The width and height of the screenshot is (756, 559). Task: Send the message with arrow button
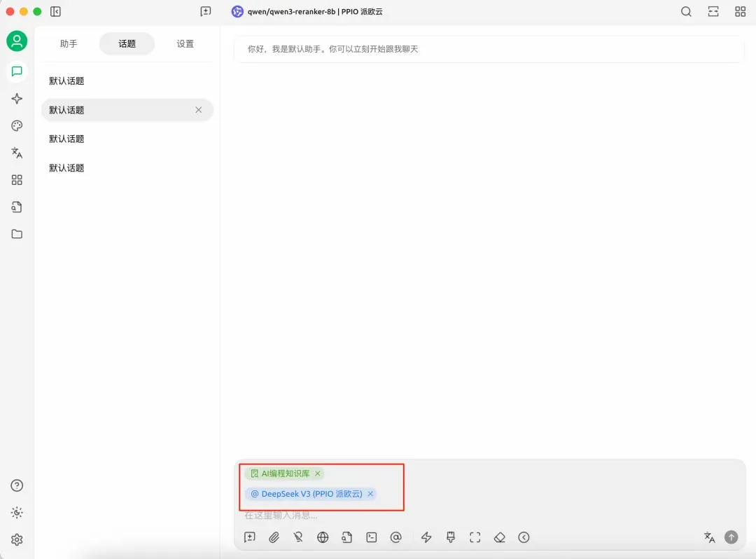point(731,537)
